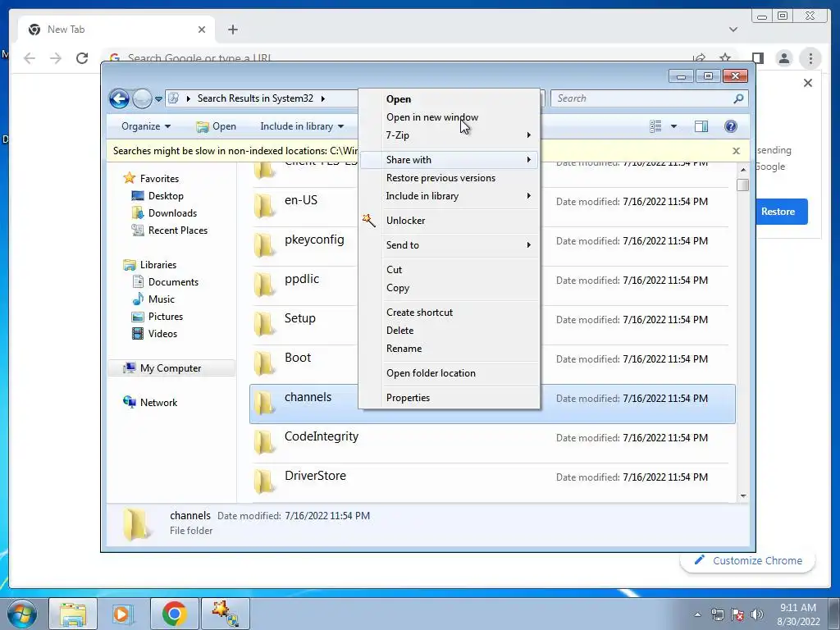Image resolution: width=840 pixels, height=630 pixels.
Task: Click the Explorer forward navigation arrow
Action: point(142,98)
